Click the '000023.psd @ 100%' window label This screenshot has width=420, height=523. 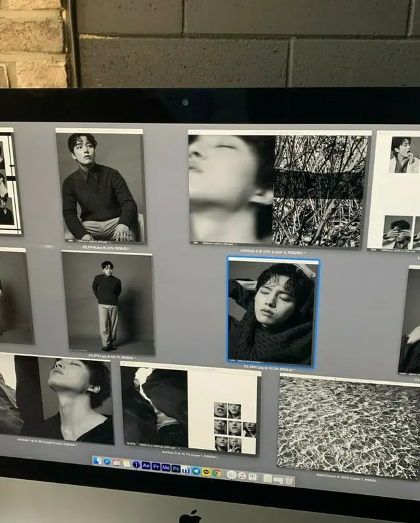346,478
